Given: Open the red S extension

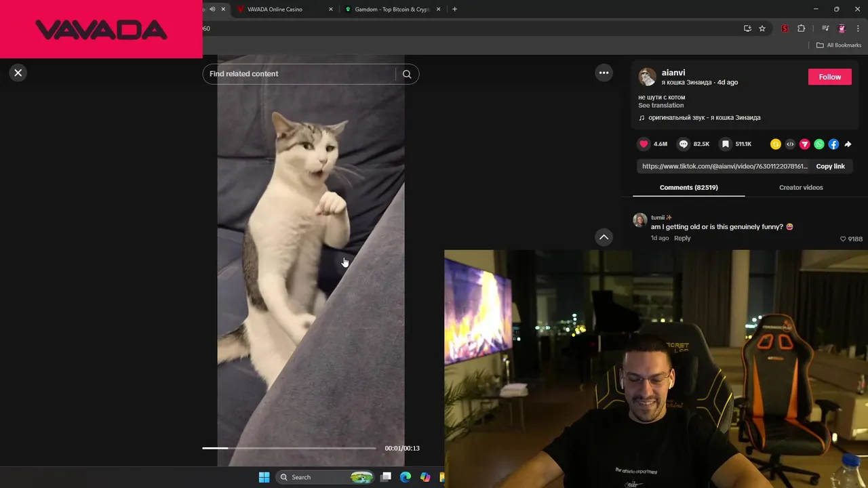Looking at the screenshot, I should point(785,28).
